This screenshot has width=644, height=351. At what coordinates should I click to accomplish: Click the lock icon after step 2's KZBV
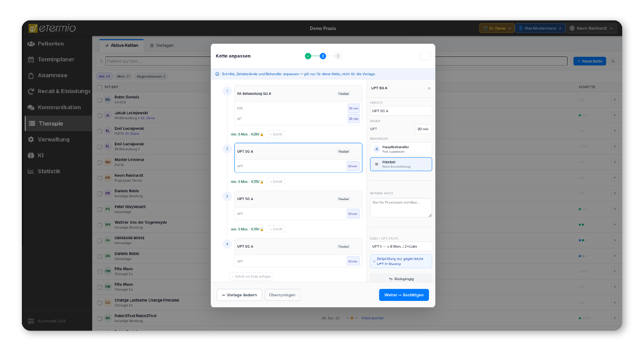(262, 182)
